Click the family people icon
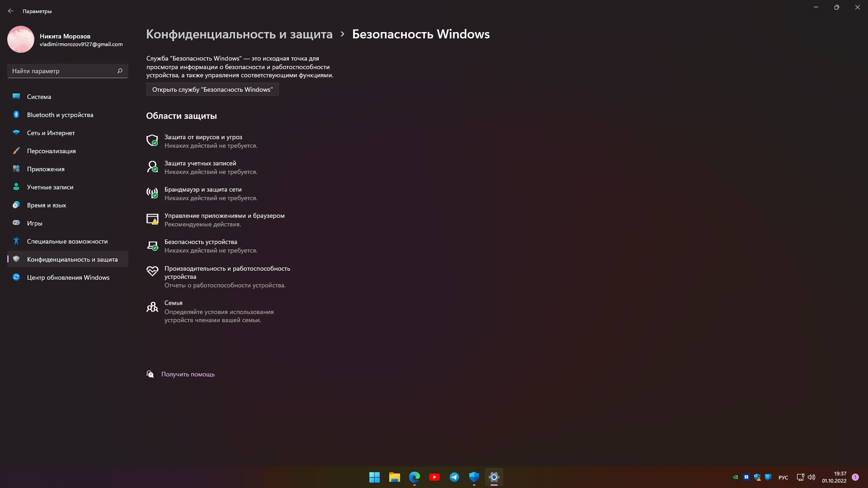Screen dimensions: 868x488 coord(152,307)
